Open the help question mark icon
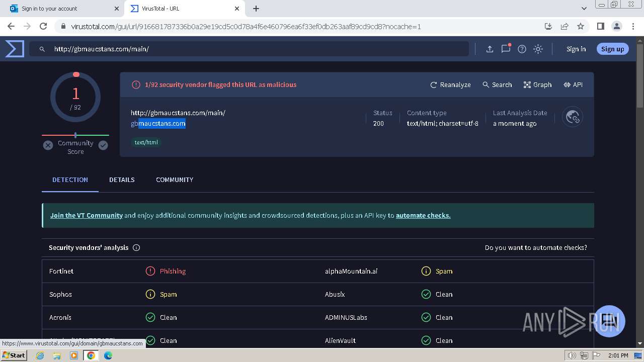This screenshot has height=362, width=644. point(522,49)
